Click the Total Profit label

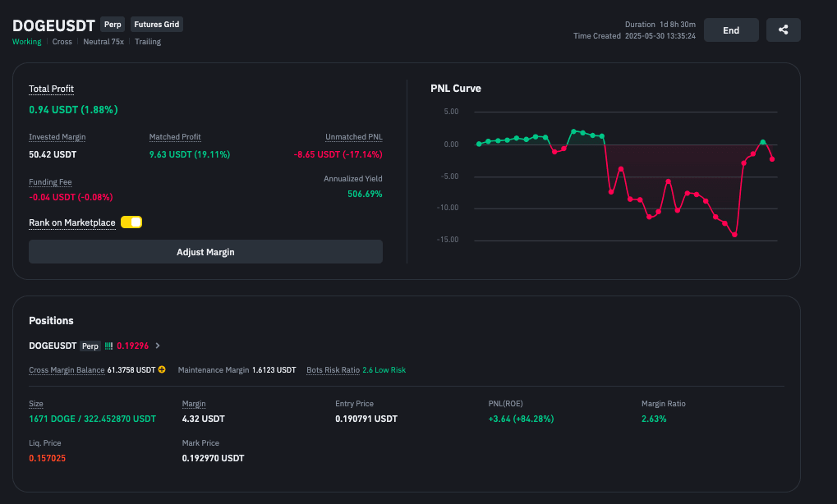(x=51, y=89)
